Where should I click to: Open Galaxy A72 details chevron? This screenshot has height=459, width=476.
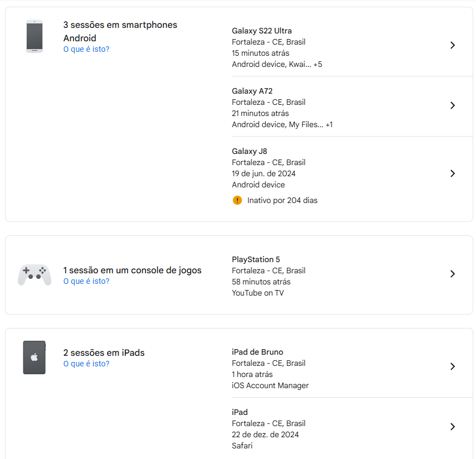[453, 105]
